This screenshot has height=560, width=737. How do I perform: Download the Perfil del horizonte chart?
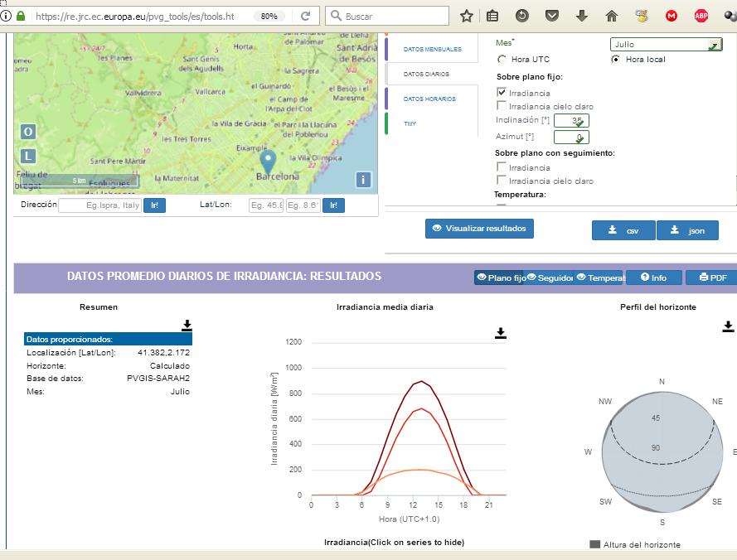pos(728,326)
